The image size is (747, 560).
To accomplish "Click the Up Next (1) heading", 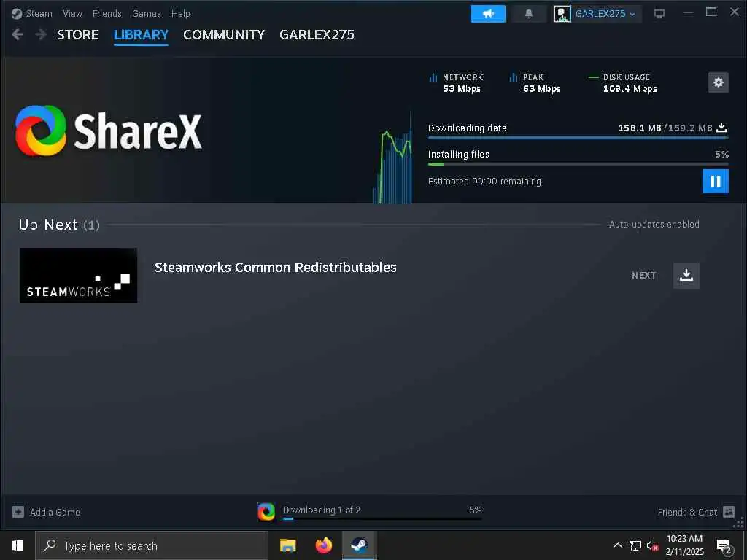I will [59, 225].
